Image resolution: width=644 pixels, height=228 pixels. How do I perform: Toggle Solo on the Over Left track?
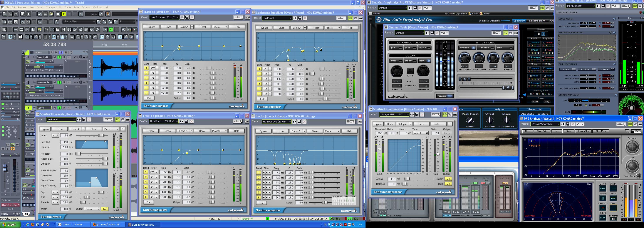[x=59, y=57]
